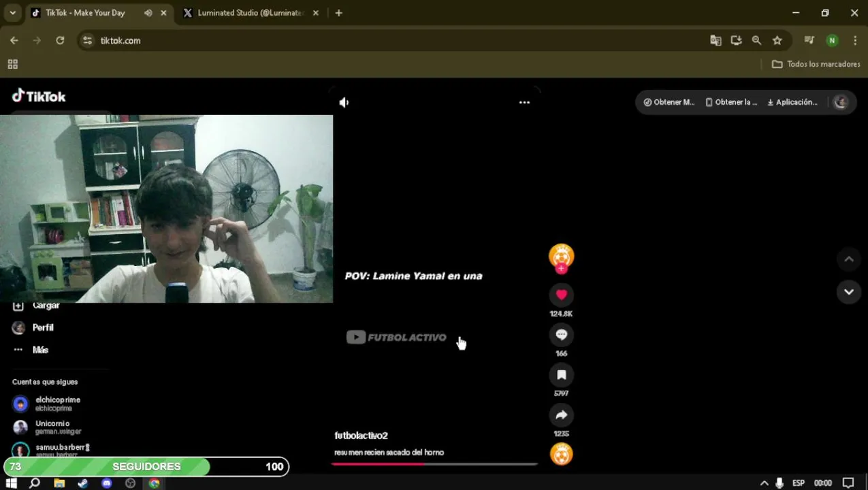Click the tiktok.com address bar
Viewport: 868px width, 490px height.
coord(402,41)
